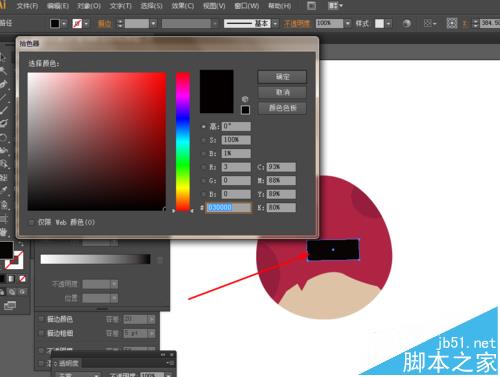Open the 编辑(E) menu

[x=58, y=6]
